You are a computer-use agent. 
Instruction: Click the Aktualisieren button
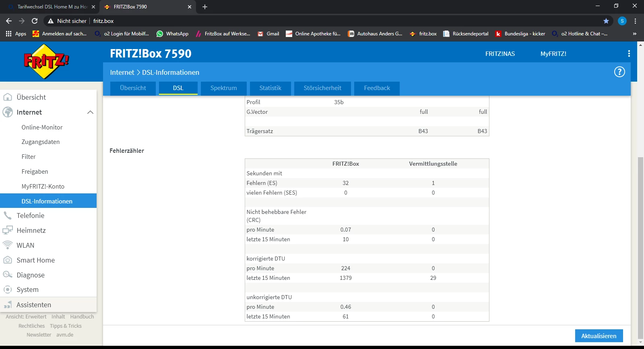pyautogui.click(x=599, y=336)
